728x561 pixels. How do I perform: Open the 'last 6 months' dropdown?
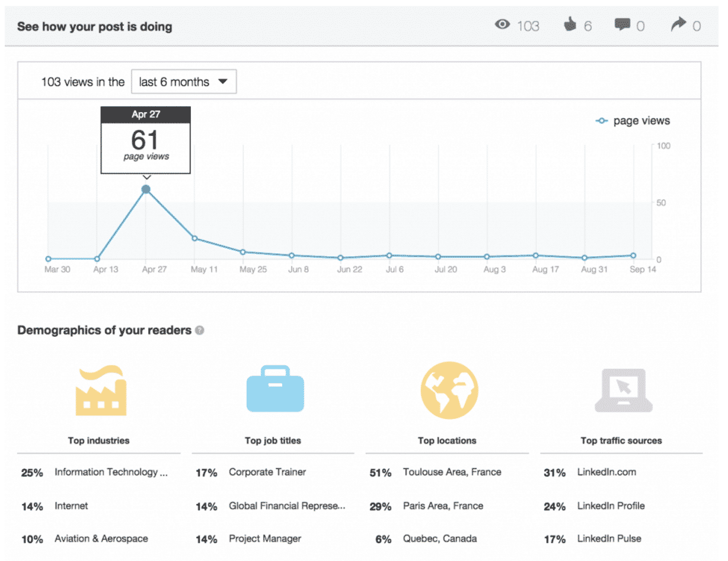[x=183, y=82]
